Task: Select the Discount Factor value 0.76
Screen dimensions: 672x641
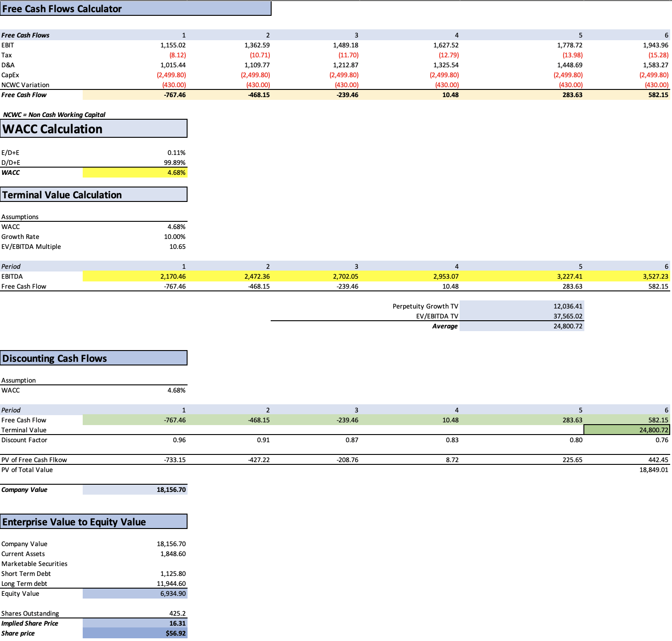Action: [662, 440]
